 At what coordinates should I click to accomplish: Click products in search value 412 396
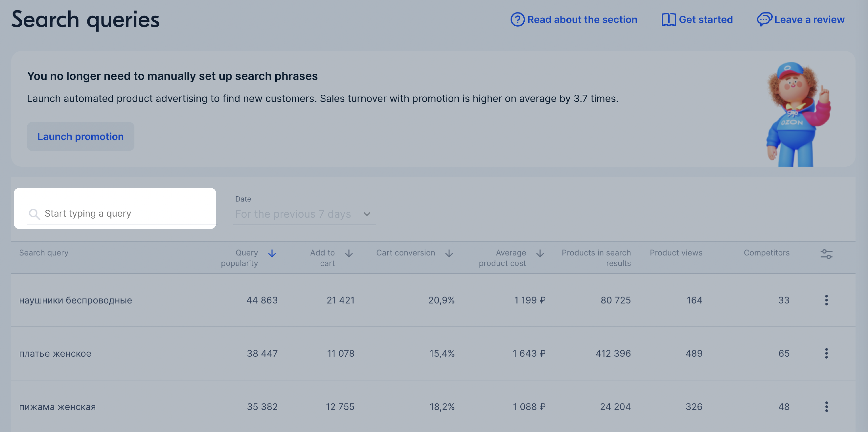pos(613,353)
